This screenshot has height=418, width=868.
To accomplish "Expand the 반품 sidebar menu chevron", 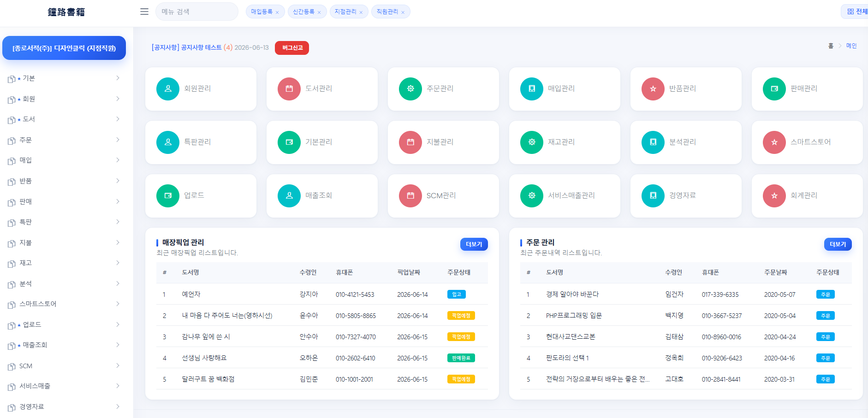I will [118, 181].
